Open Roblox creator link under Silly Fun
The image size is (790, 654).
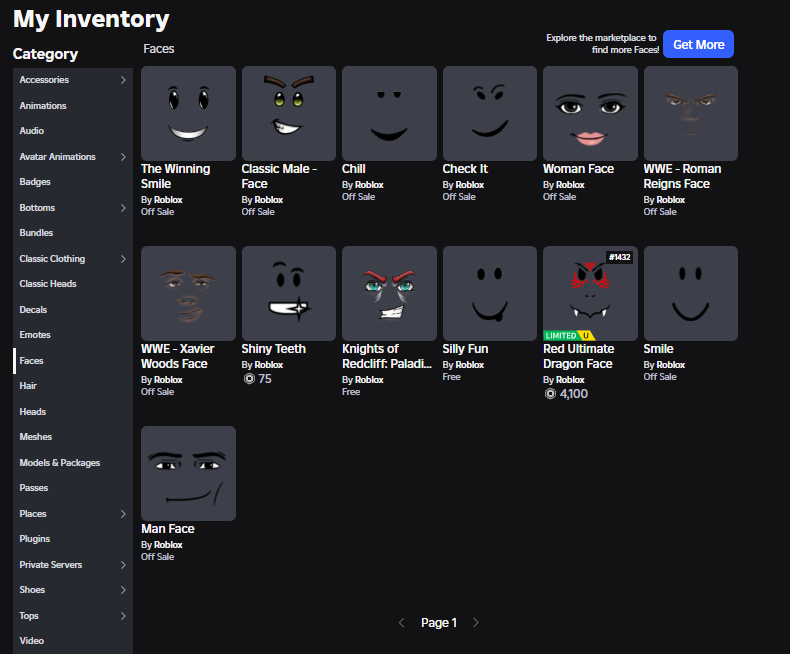[470, 365]
